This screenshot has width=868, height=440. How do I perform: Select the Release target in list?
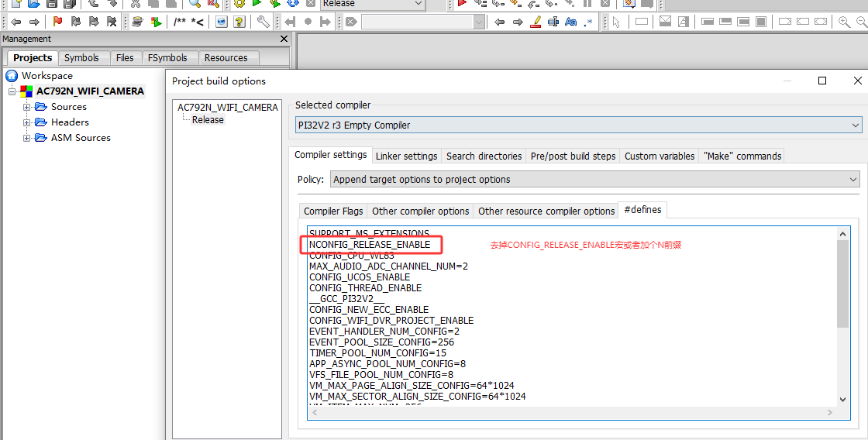point(208,119)
